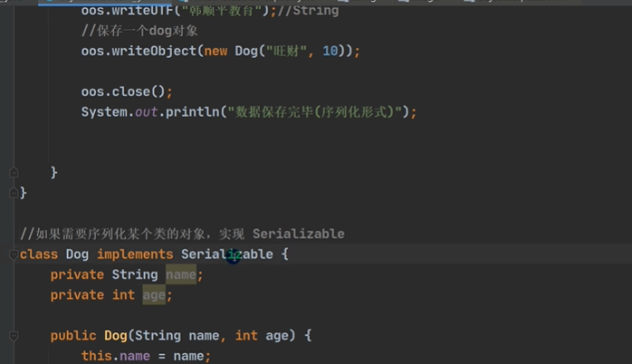Click the highlighted "name" field declaration
This screenshot has width=632, height=364.
(x=181, y=274)
